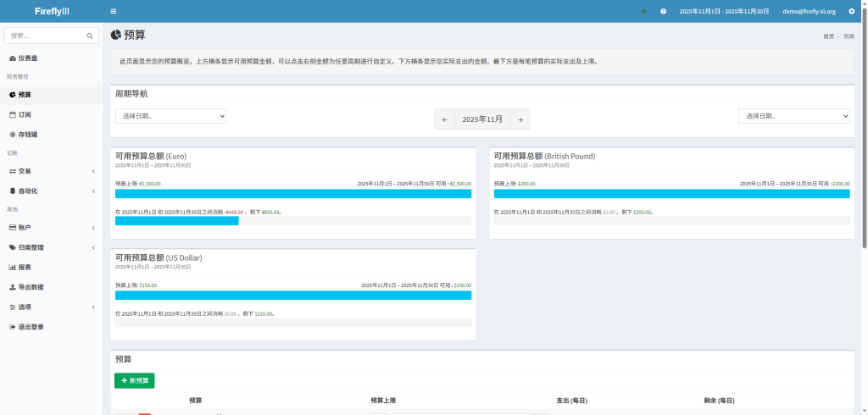Click 退出登录 logout in the sidebar
The image size is (868, 415).
tap(31, 326)
